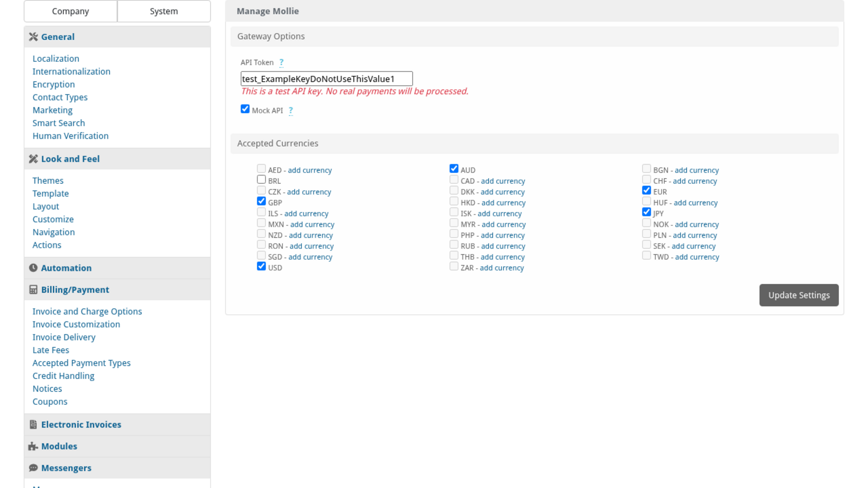This screenshot has width=868, height=488.
Task: Collapse the Look and Feel section
Action: pyautogui.click(x=117, y=159)
